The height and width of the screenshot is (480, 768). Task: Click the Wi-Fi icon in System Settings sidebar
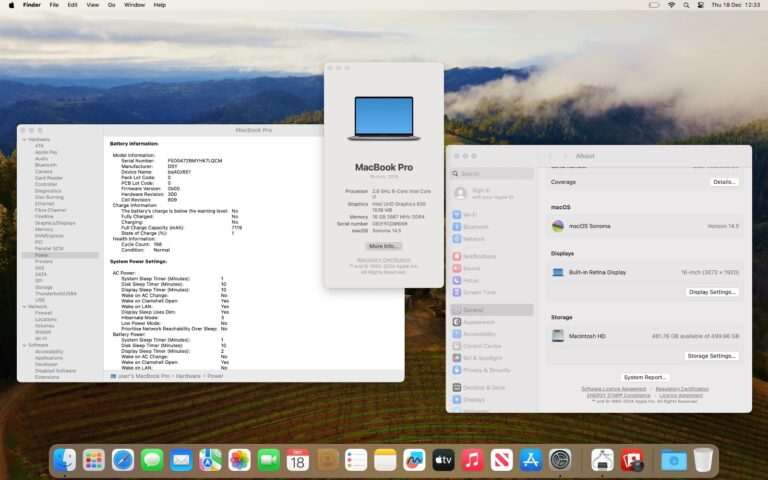click(x=457, y=215)
